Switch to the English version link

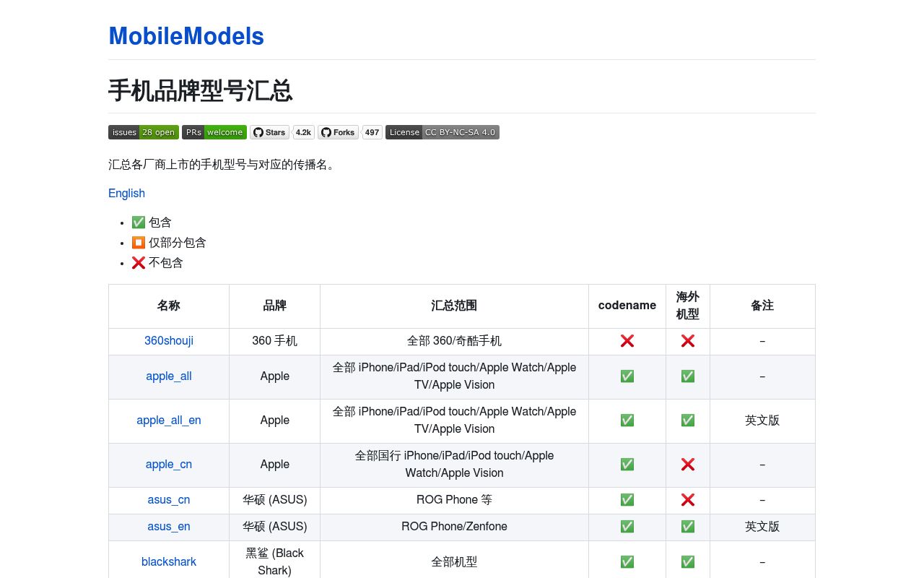[126, 193]
